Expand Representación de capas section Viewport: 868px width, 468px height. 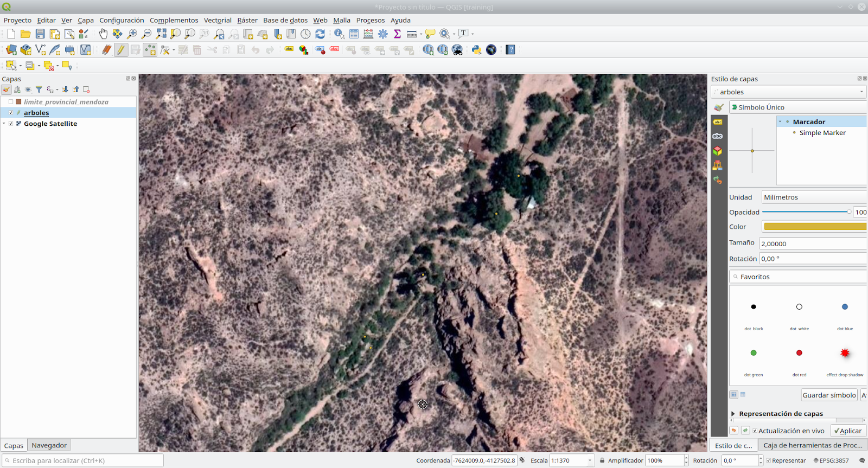tap(733, 414)
